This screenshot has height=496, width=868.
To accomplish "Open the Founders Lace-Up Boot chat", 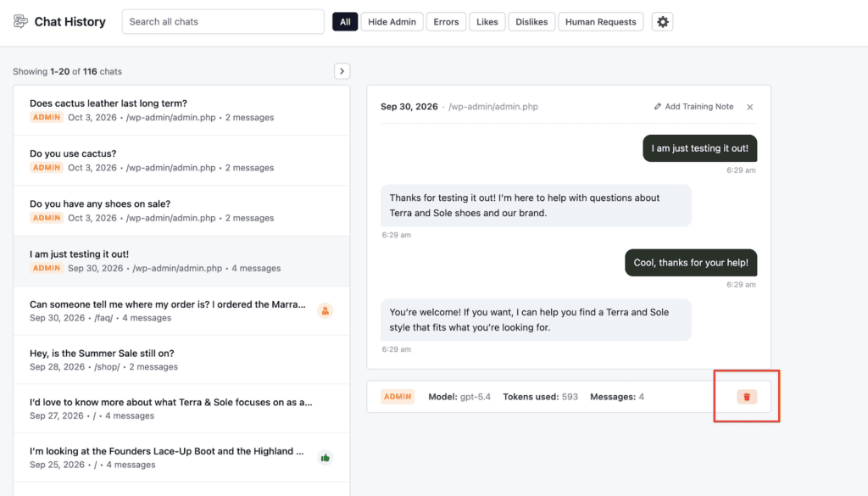I will pos(181,458).
